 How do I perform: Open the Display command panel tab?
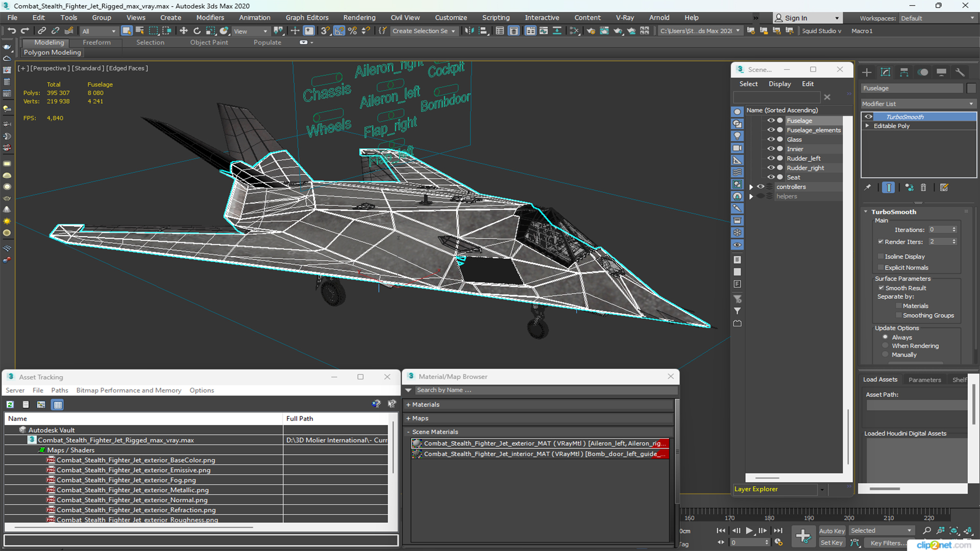coord(942,72)
